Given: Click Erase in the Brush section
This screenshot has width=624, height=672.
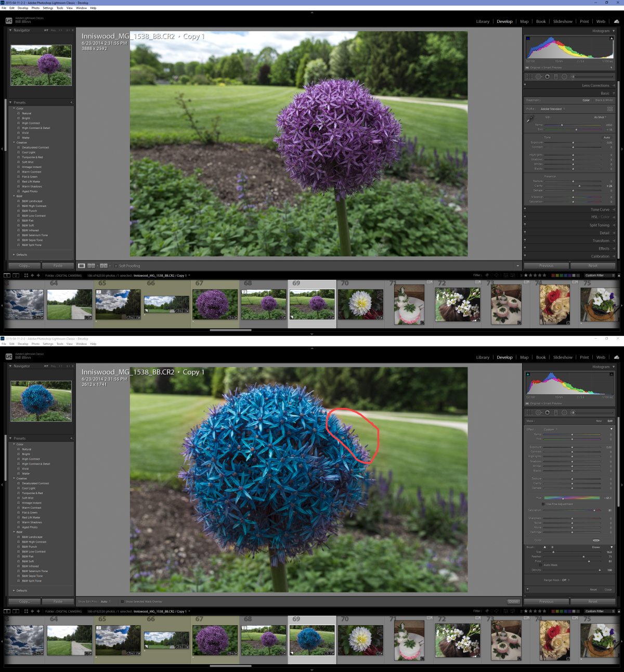Looking at the screenshot, I should pyautogui.click(x=596, y=547).
